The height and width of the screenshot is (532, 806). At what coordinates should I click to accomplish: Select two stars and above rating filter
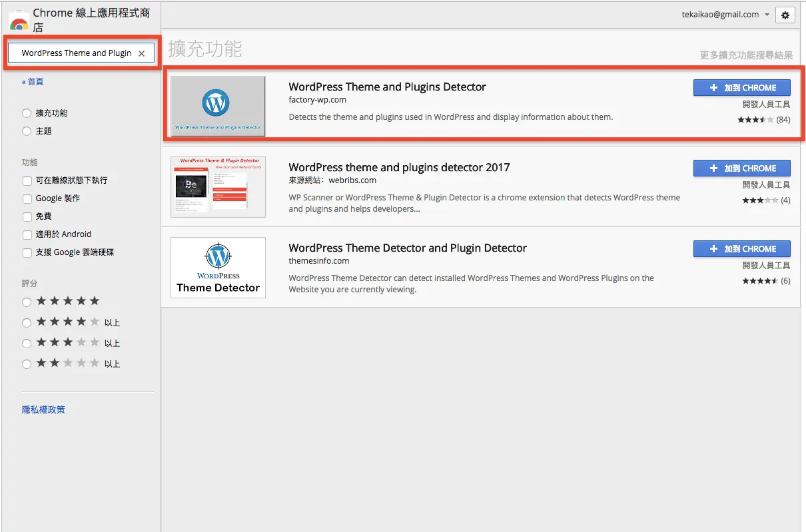27,364
